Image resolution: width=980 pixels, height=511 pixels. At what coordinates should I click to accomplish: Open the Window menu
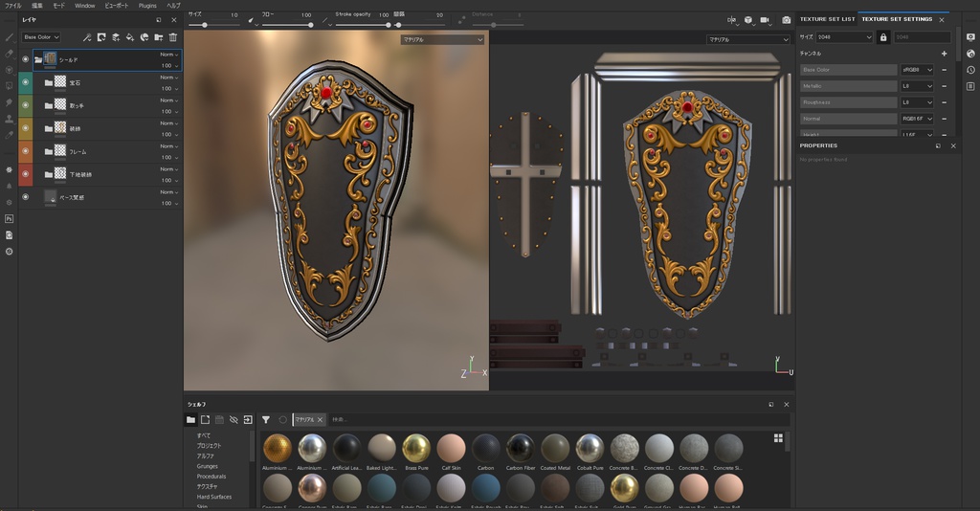(x=85, y=6)
